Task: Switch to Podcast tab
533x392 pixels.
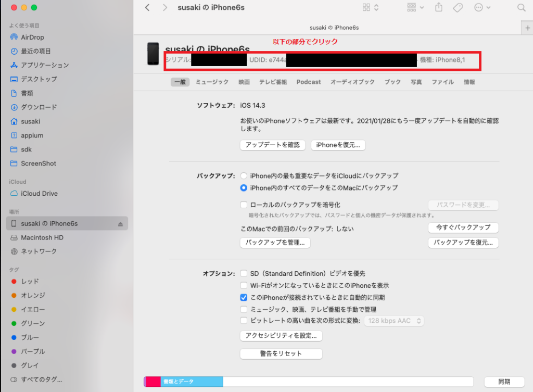Action: click(308, 82)
